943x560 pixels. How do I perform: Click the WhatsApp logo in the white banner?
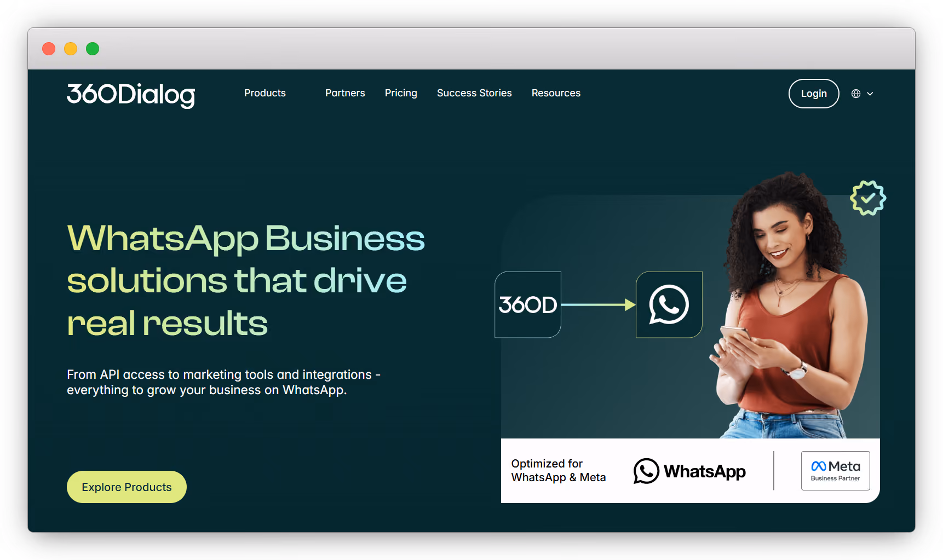click(689, 471)
